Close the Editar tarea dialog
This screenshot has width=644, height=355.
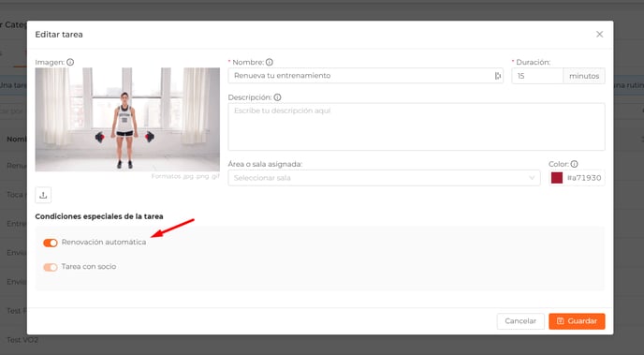pos(600,34)
